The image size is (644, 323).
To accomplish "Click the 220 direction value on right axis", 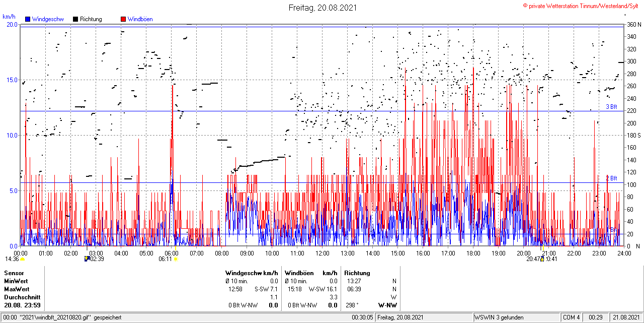I will tap(631, 111).
